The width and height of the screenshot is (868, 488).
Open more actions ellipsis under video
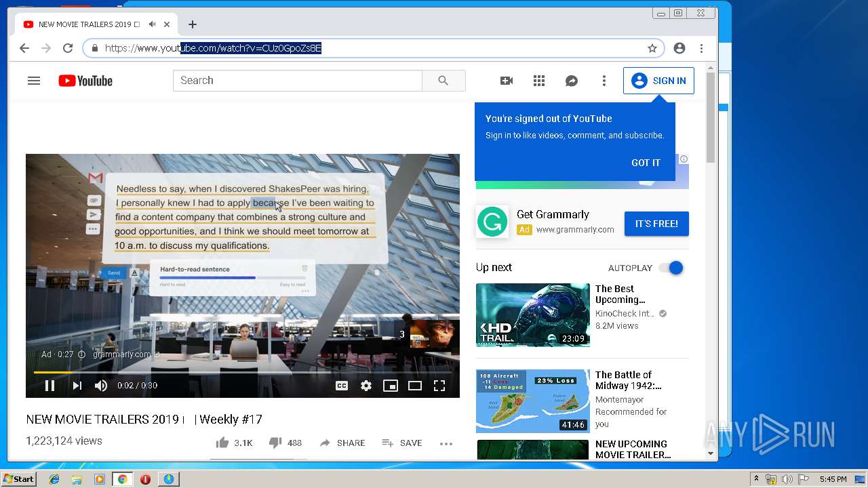point(446,444)
